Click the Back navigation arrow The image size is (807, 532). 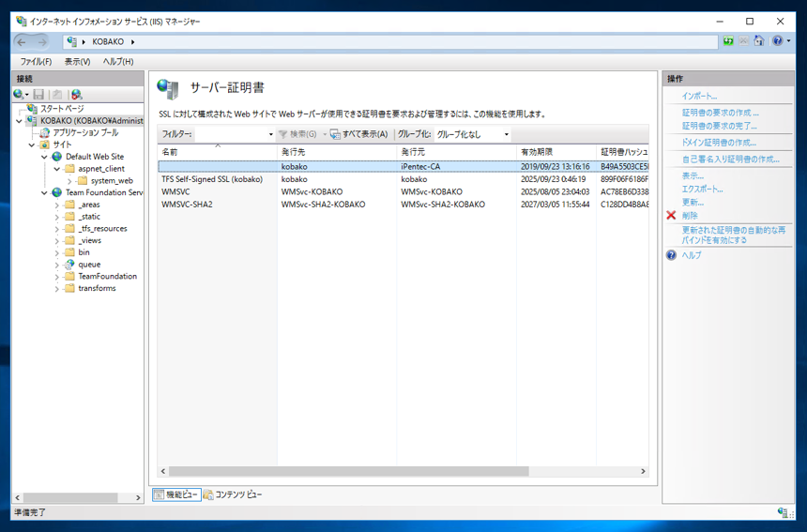tap(22, 42)
